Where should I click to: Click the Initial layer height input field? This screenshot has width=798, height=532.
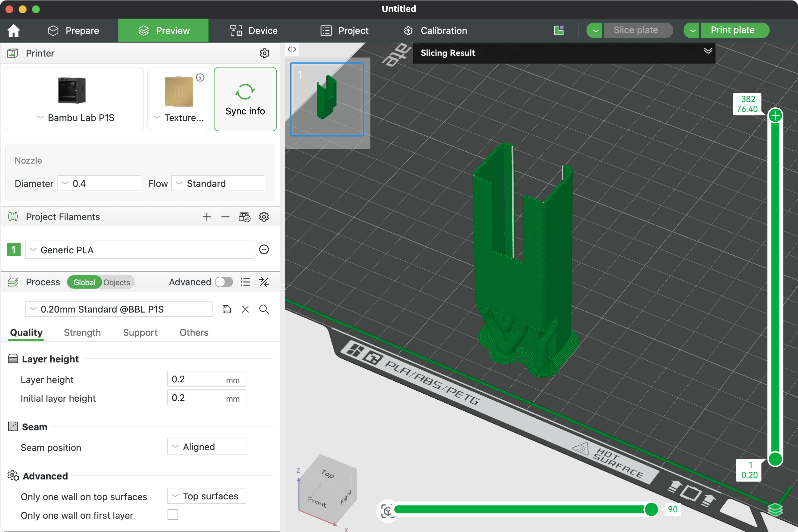206,398
